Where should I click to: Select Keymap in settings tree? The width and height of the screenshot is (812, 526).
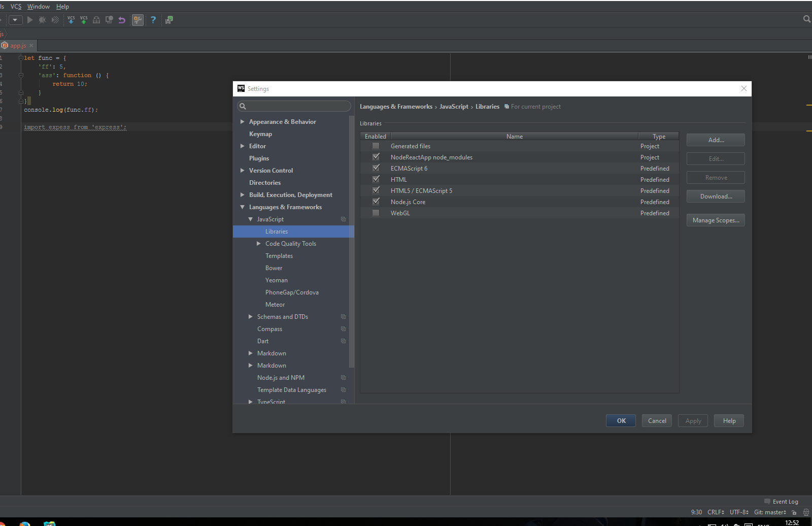[260, 134]
